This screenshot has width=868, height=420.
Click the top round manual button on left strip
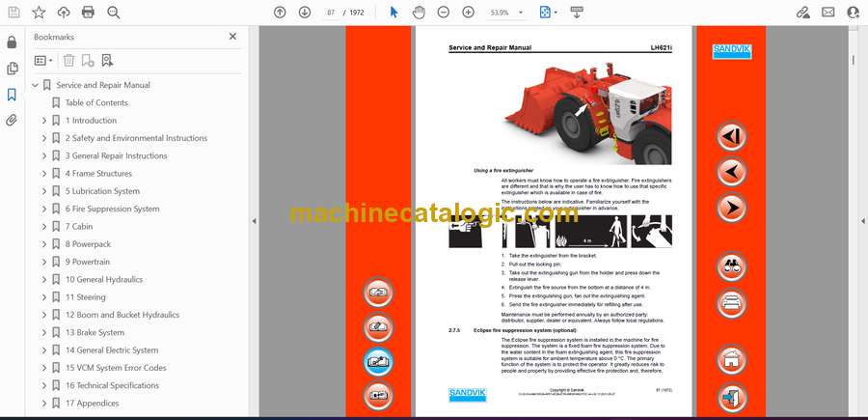[378, 293]
